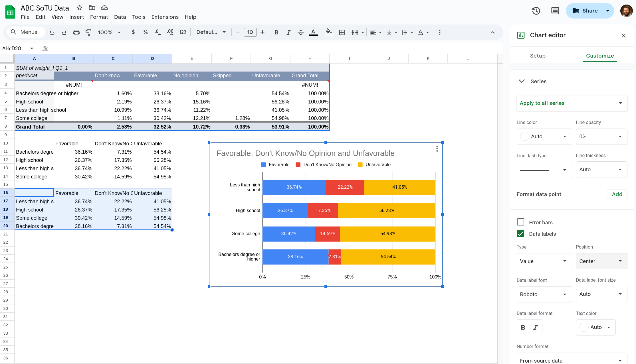Uncheck the Data labels checkbox
636x364 pixels.
tap(520, 234)
